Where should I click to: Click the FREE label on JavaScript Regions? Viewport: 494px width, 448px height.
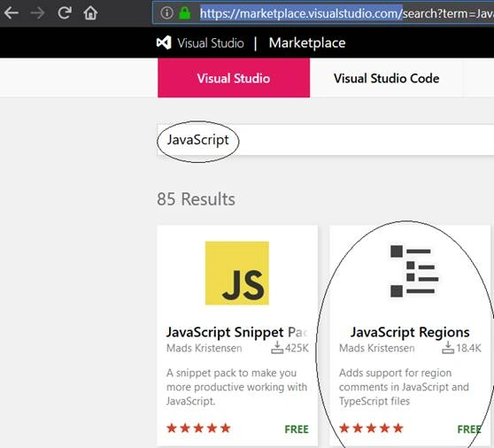pyautogui.click(x=469, y=429)
